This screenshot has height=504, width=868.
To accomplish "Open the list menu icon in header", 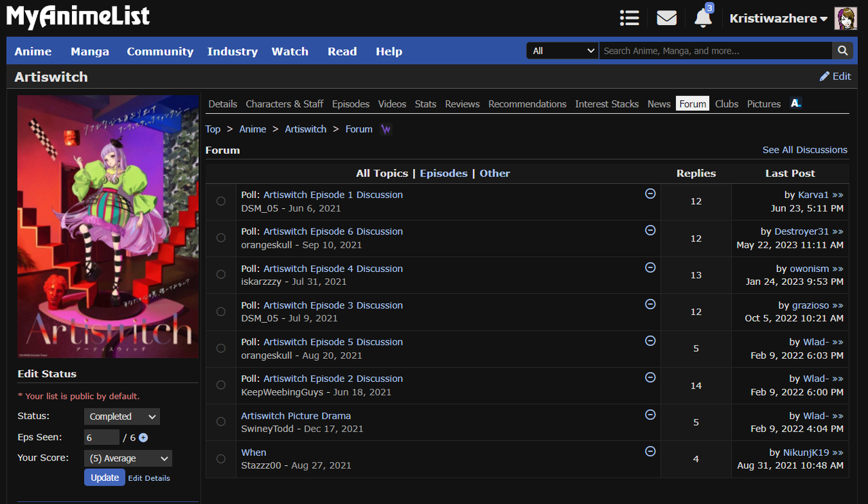I will pyautogui.click(x=629, y=18).
